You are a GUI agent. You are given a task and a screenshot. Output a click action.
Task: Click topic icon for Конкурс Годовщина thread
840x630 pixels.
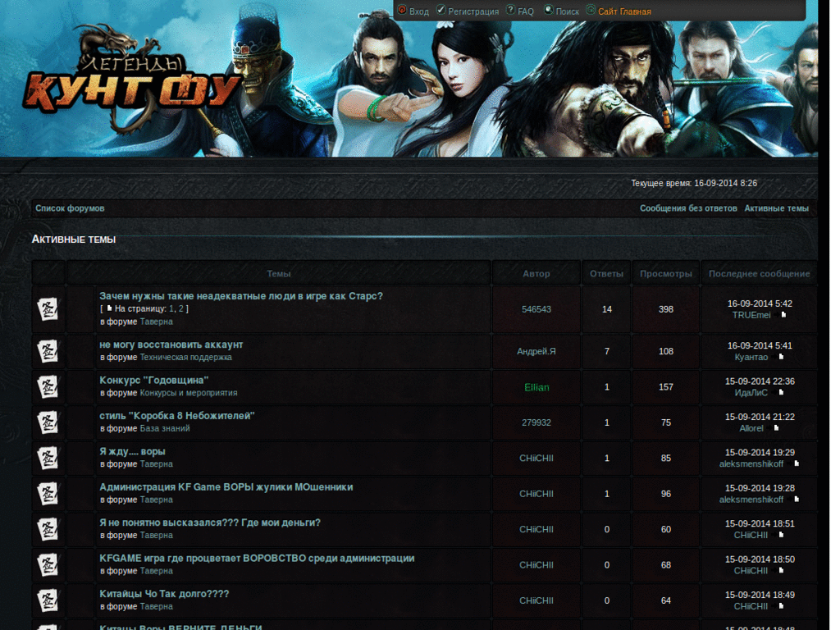[x=48, y=387]
